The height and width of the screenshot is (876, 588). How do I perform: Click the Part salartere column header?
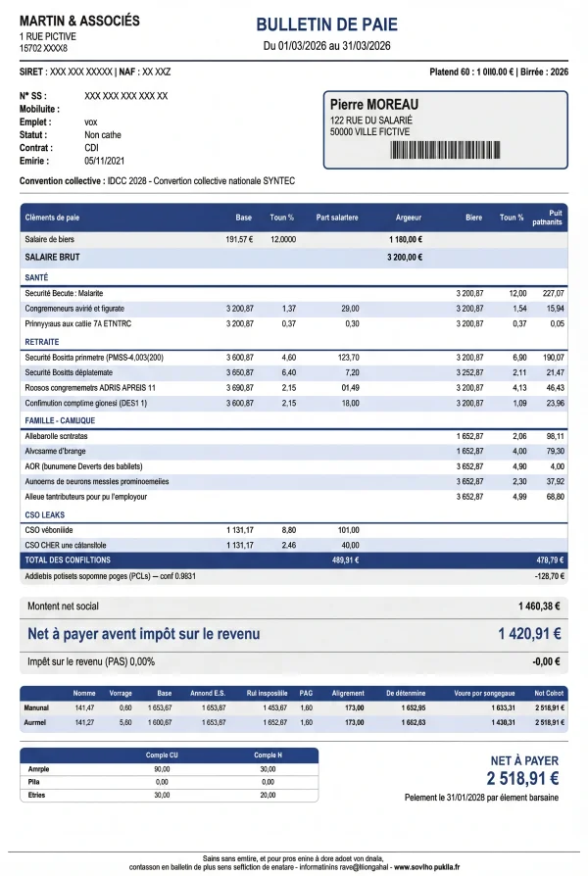coord(337,218)
